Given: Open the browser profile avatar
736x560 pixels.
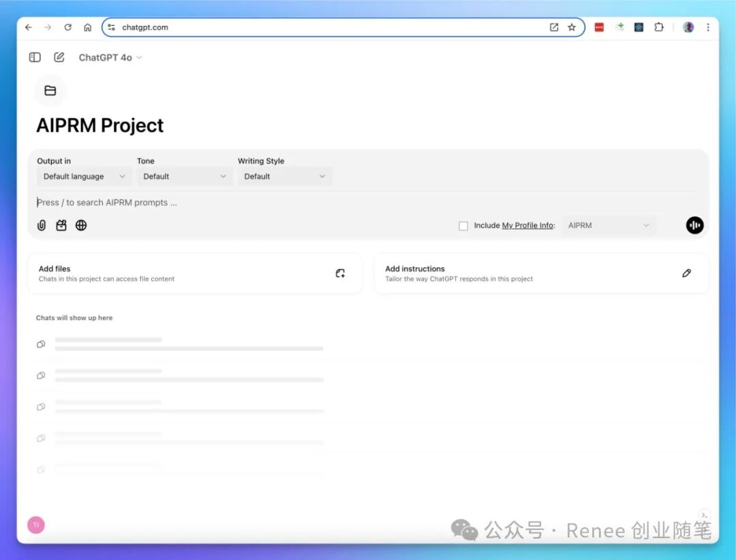Looking at the screenshot, I should [688, 27].
